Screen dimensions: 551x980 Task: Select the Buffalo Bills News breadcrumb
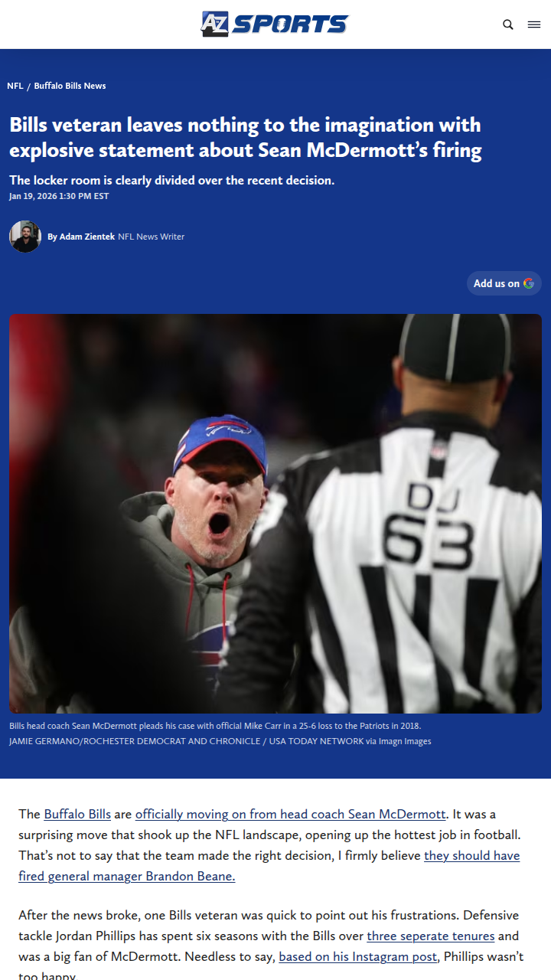coord(70,86)
